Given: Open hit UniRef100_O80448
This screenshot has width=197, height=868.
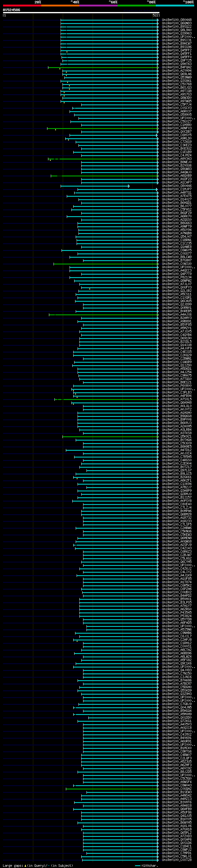Looking at the screenshot, I should tap(177, 20).
